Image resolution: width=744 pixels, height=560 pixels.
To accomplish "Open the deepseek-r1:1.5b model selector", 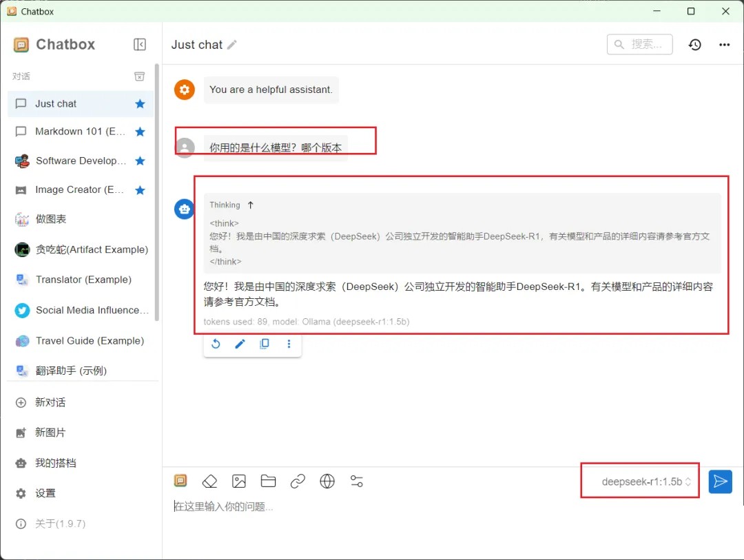I will coord(645,481).
